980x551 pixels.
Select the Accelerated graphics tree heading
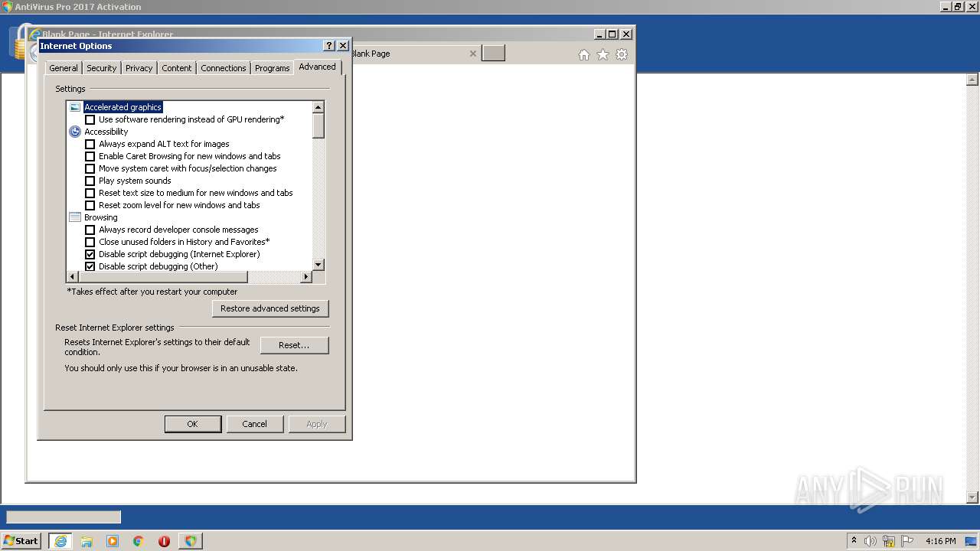pyautogui.click(x=122, y=107)
